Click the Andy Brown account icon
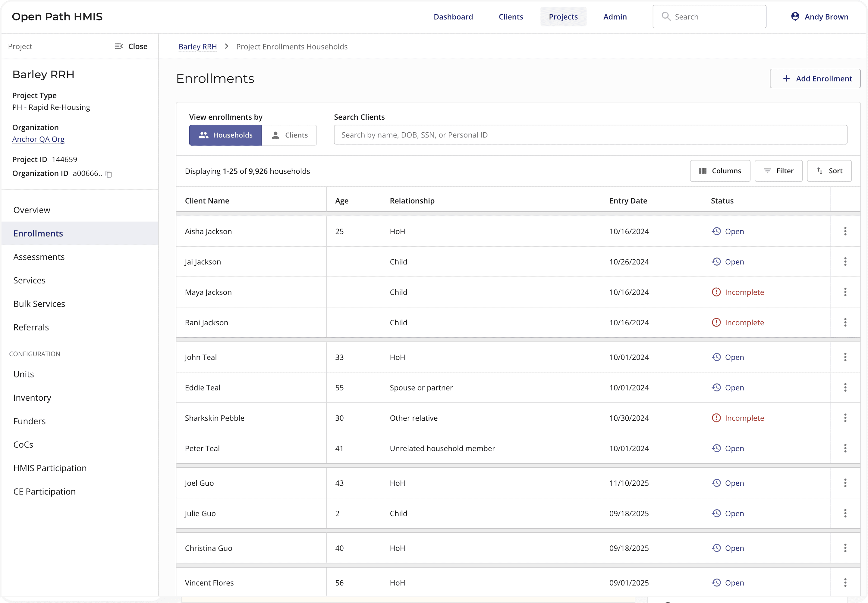This screenshot has width=868, height=603. [x=795, y=16]
